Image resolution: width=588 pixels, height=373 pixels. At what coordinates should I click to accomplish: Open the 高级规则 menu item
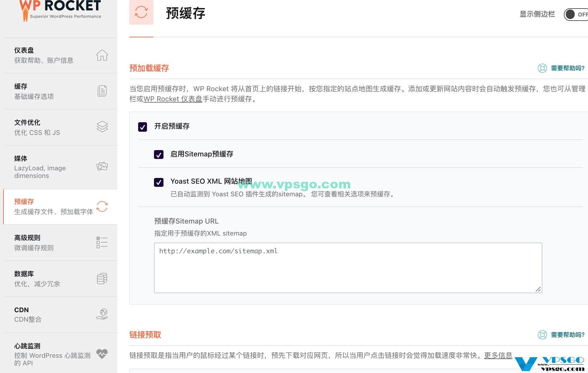(x=60, y=243)
